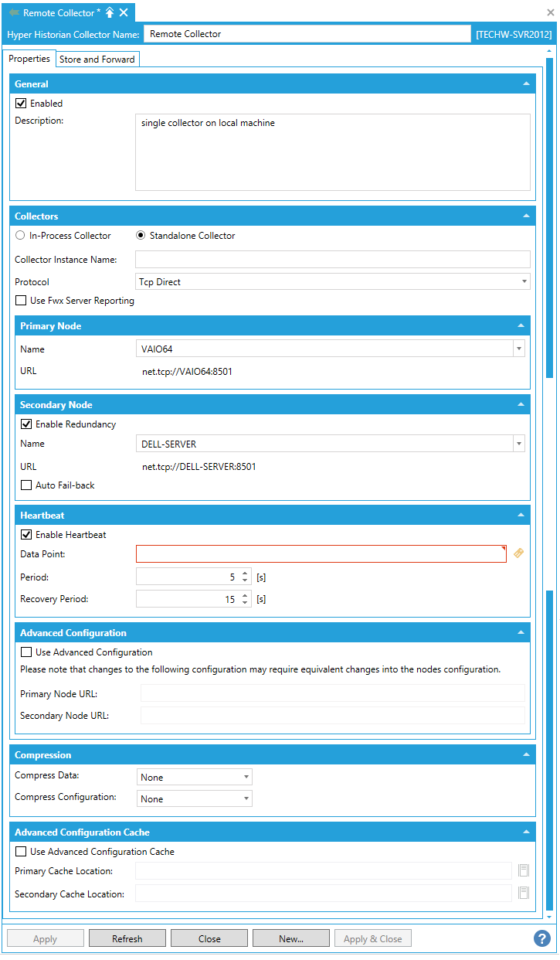Close the Remote Collector tab with its X

[x=124, y=13]
